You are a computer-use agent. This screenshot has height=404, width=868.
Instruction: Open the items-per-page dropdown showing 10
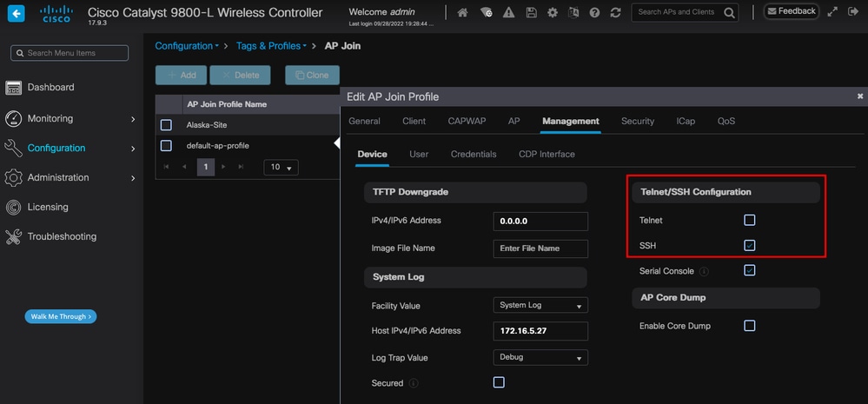282,167
